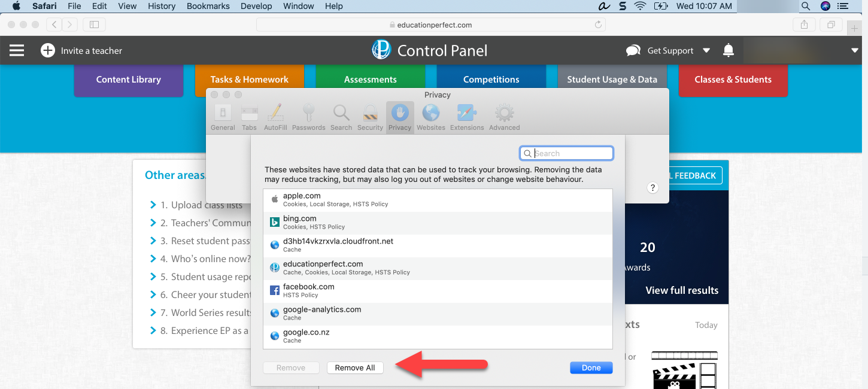The height and width of the screenshot is (389, 868).
Task: Open the Content Library tile
Action: [x=129, y=80]
